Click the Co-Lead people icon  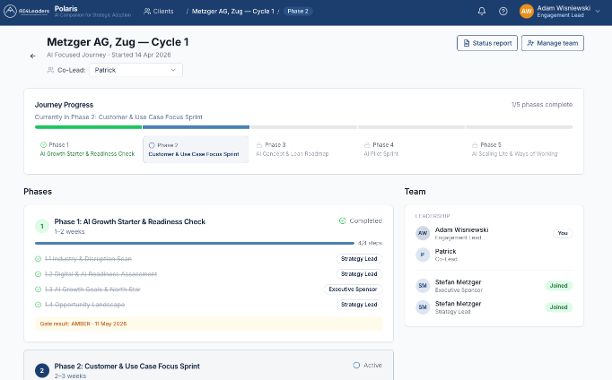pos(50,70)
